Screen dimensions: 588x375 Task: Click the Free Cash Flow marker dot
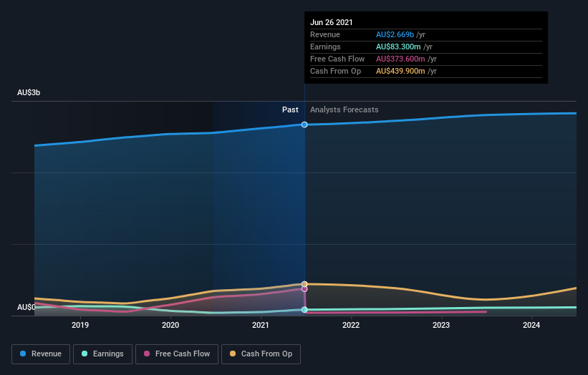coord(304,289)
